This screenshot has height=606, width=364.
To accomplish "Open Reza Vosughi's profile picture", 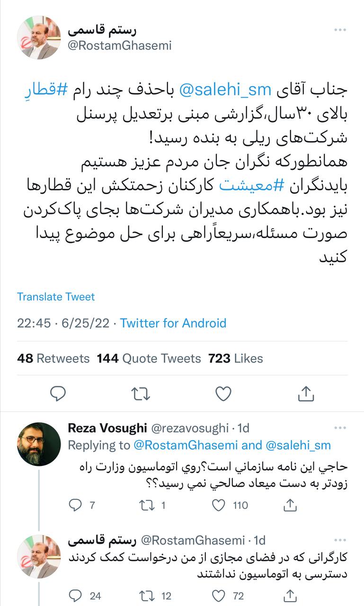I will point(39,444).
